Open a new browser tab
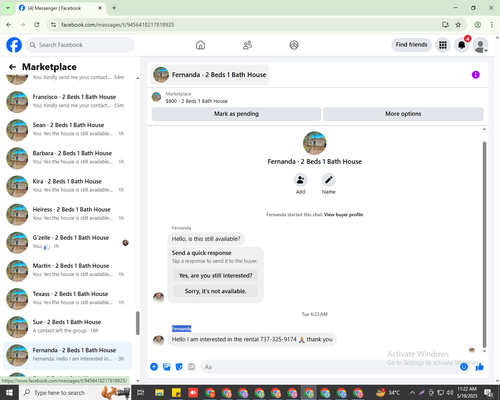 114,8
